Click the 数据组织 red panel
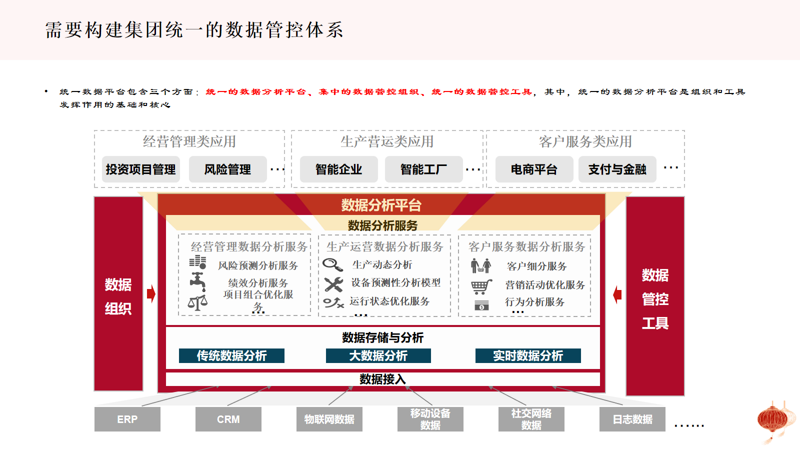Screen dimensions: 800x450 tap(118, 294)
